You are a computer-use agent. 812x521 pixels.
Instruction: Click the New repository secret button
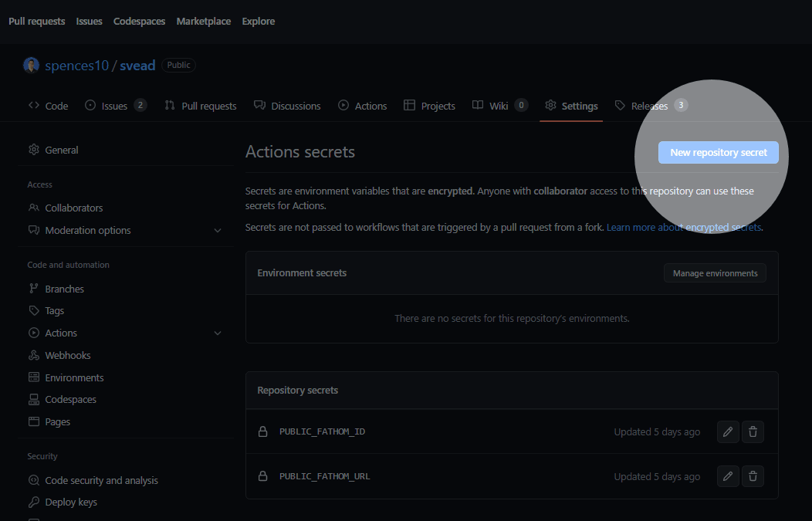click(718, 152)
